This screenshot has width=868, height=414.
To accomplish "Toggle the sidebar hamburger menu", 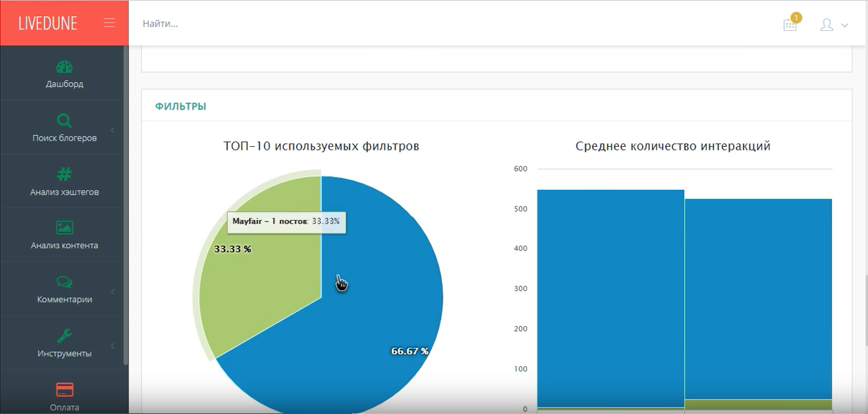I will point(109,22).
